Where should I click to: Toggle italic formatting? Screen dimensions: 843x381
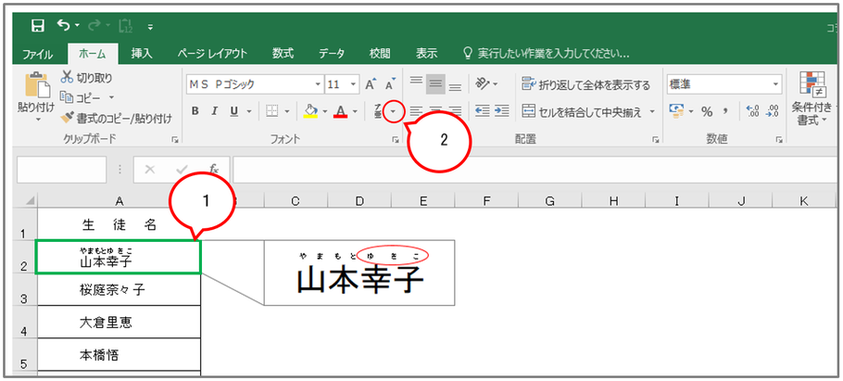[215, 111]
